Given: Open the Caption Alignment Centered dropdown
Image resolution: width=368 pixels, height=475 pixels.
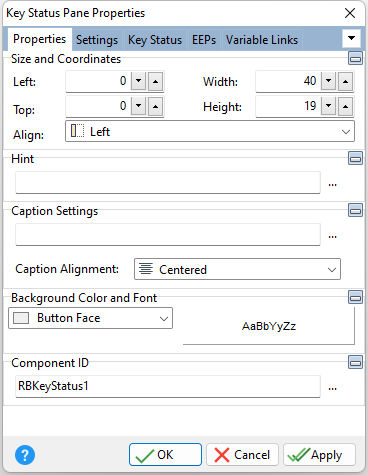Looking at the screenshot, I should click(237, 269).
